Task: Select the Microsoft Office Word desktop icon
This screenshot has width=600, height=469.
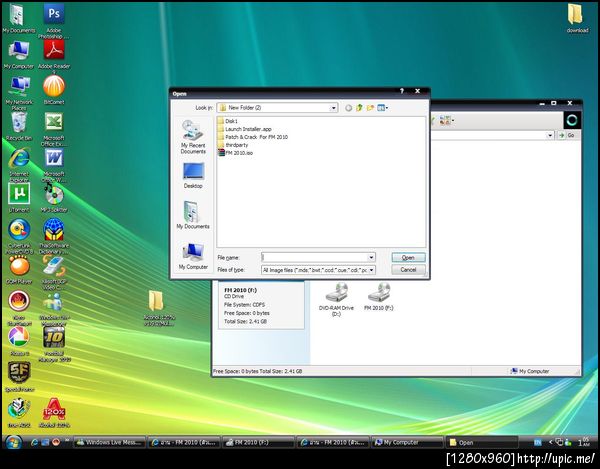Action: pos(54,164)
